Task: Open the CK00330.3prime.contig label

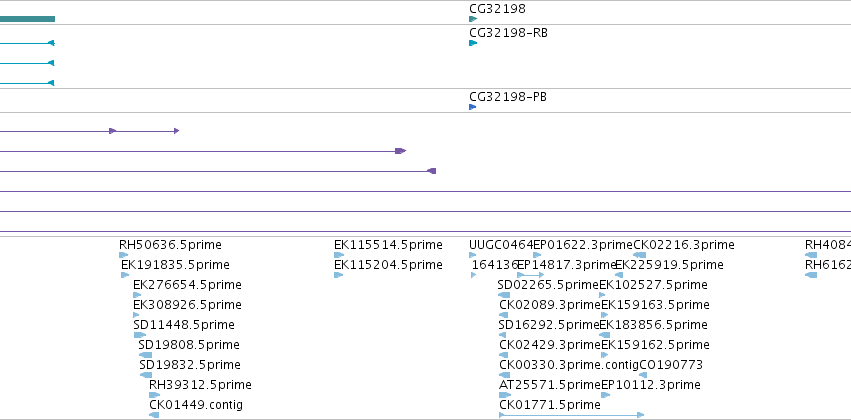Action: point(569,365)
